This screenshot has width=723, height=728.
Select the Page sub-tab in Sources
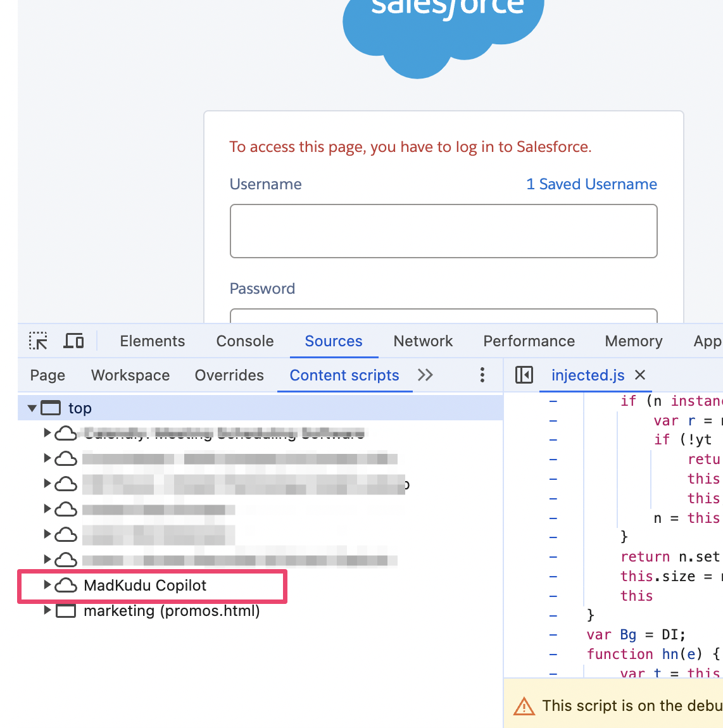47,375
